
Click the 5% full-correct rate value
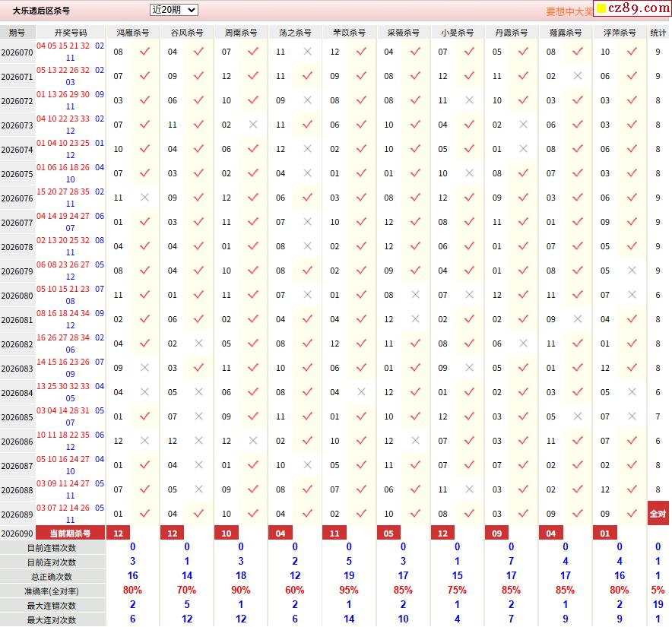658,591
